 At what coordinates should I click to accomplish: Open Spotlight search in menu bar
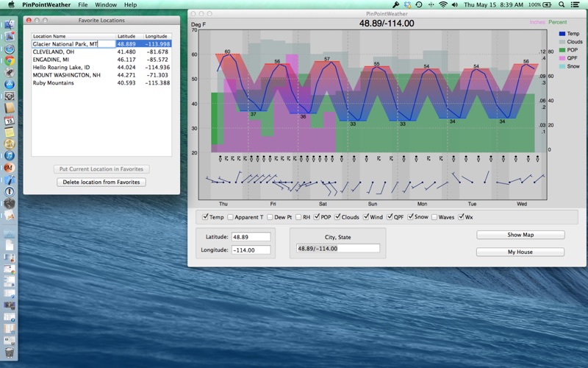tap(562, 4)
